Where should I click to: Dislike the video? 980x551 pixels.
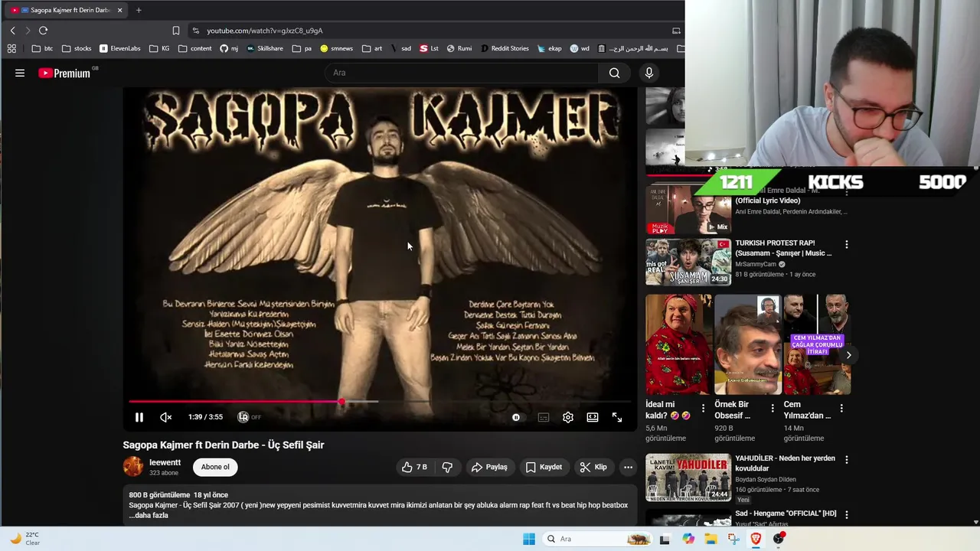447,467
